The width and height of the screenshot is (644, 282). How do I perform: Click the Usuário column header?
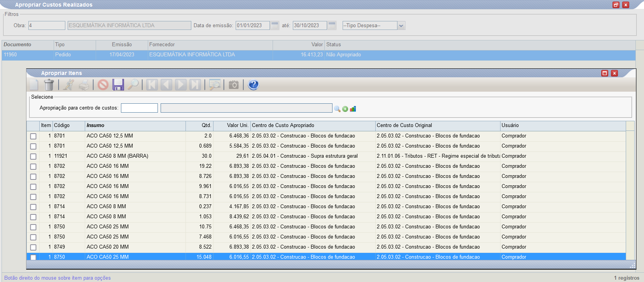563,125
